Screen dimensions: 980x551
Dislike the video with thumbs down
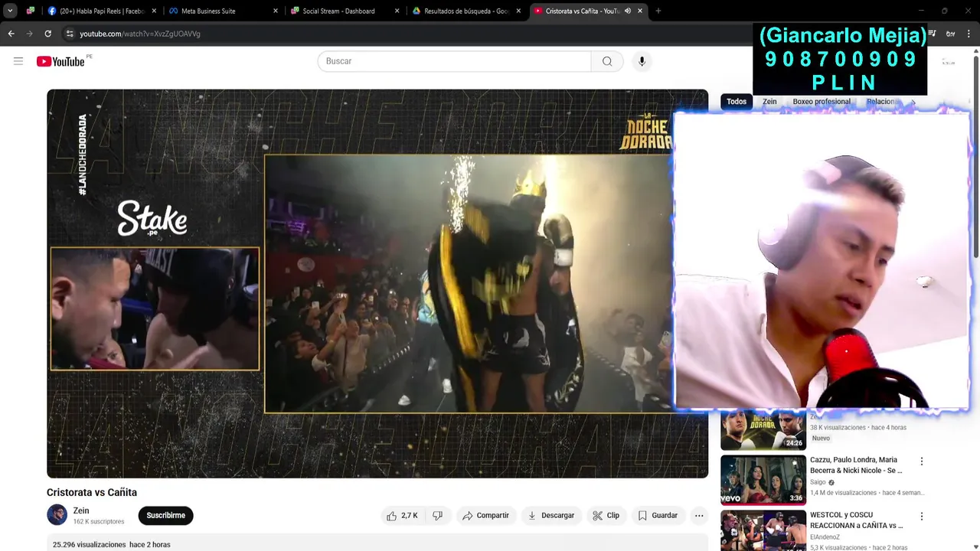click(437, 516)
